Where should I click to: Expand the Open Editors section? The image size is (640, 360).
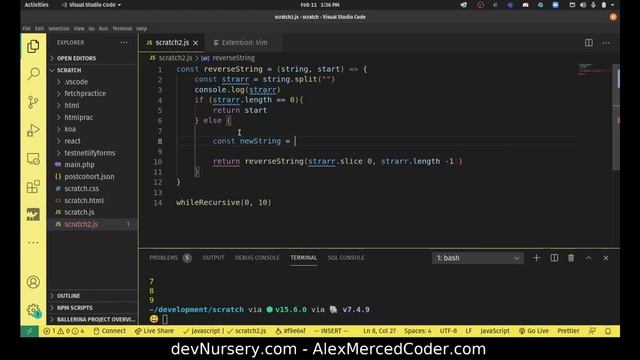(x=92, y=58)
